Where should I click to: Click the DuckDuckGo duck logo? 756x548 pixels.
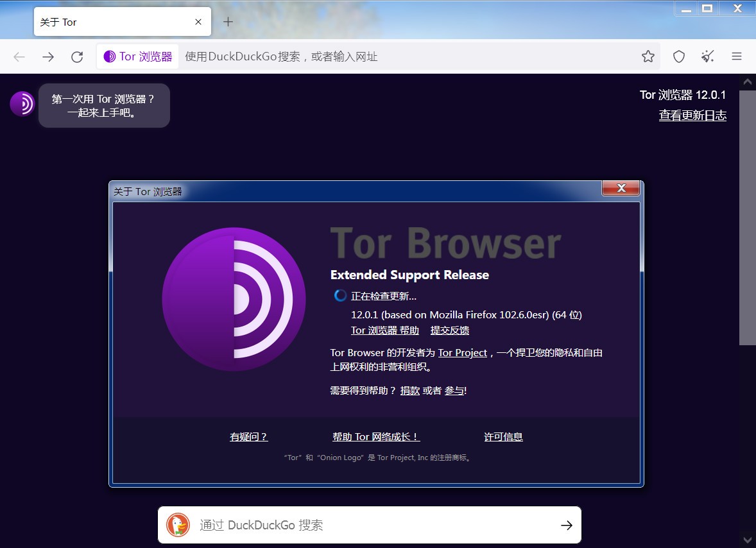(x=178, y=525)
